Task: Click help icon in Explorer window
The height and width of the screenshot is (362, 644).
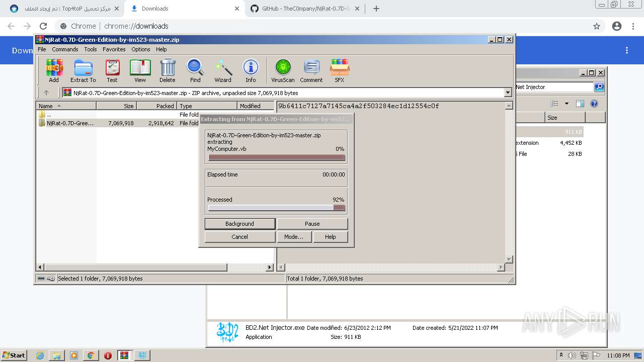Action: 594,104
